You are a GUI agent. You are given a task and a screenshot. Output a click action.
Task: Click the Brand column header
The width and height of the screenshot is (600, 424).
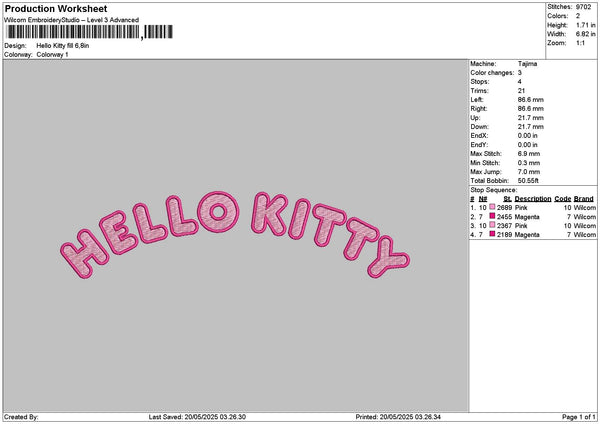pos(584,199)
